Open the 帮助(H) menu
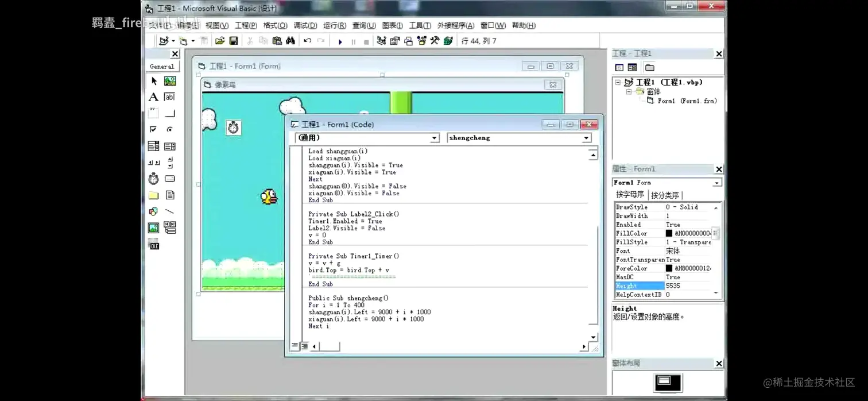868x401 pixels. (524, 25)
